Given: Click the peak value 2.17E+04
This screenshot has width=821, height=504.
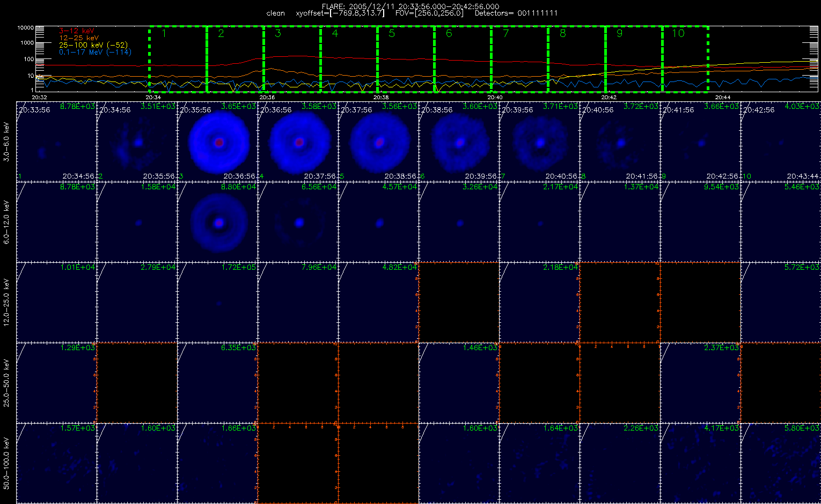Looking at the screenshot, I should (x=560, y=187).
